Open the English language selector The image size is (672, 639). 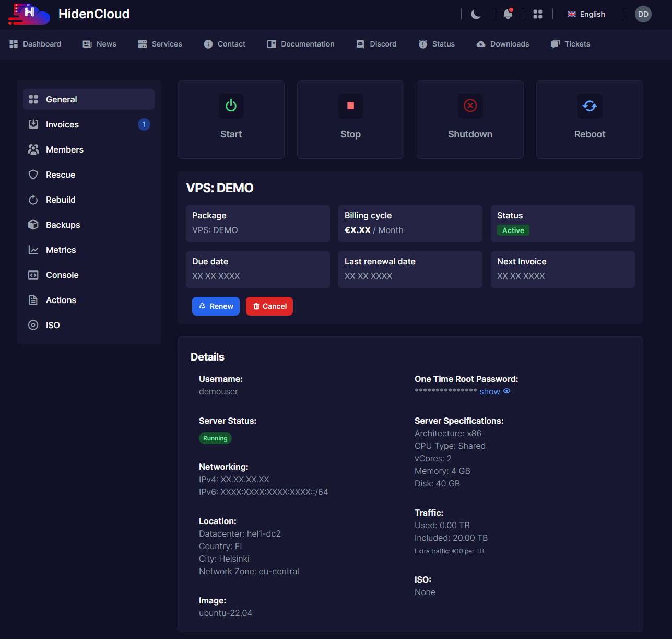pos(586,14)
